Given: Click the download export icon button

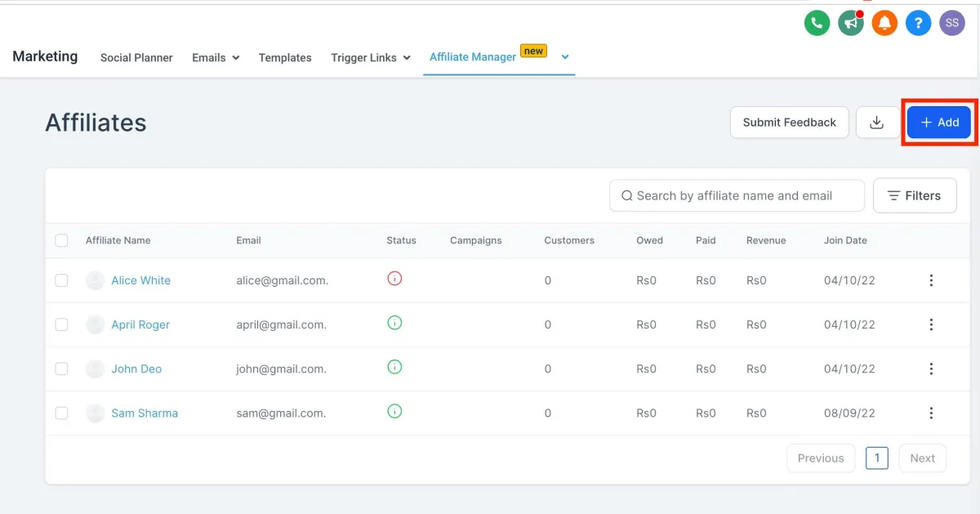Looking at the screenshot, I should [x=877, y=123].
